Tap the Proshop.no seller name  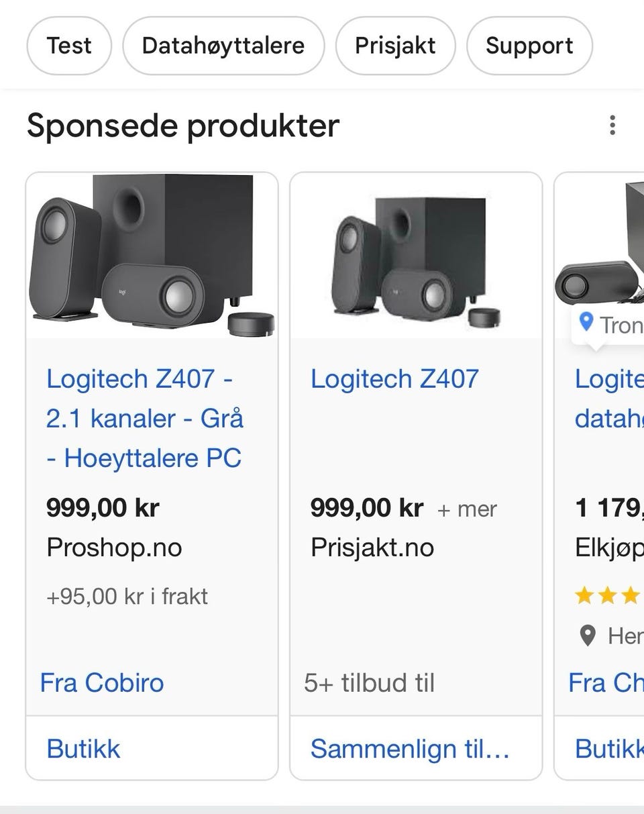pyautogui.click(x=114, y=548)
